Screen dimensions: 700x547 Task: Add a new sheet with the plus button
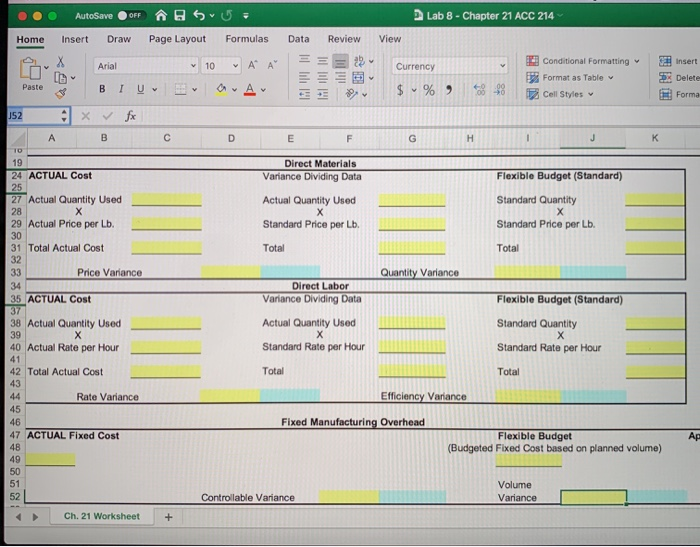(168, 517)
